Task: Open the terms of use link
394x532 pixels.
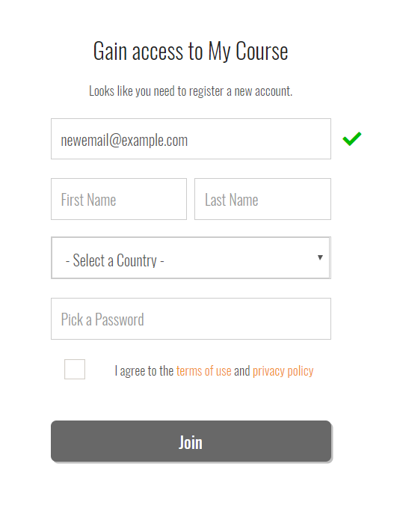Action: pos(204,370)
